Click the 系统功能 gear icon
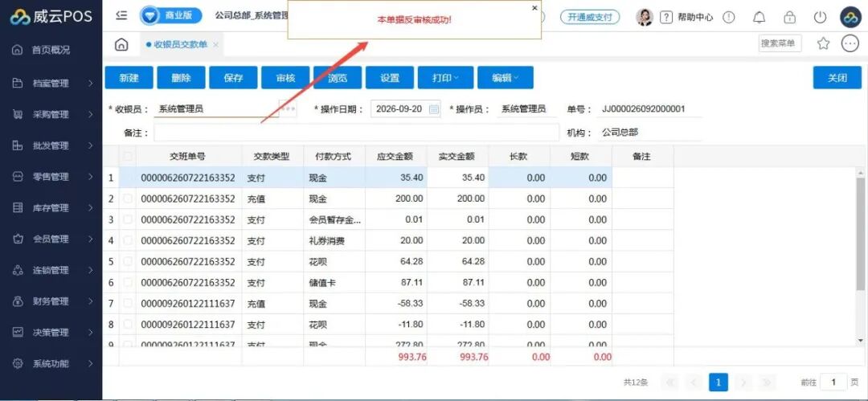Screen dimensions: 868x401 point(18,364)
